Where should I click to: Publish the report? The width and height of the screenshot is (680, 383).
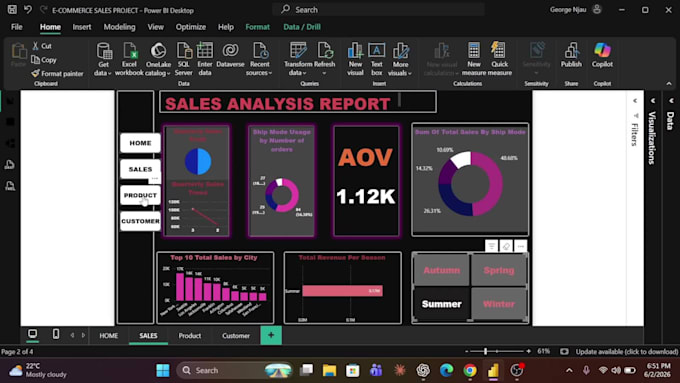pos(571,56)
